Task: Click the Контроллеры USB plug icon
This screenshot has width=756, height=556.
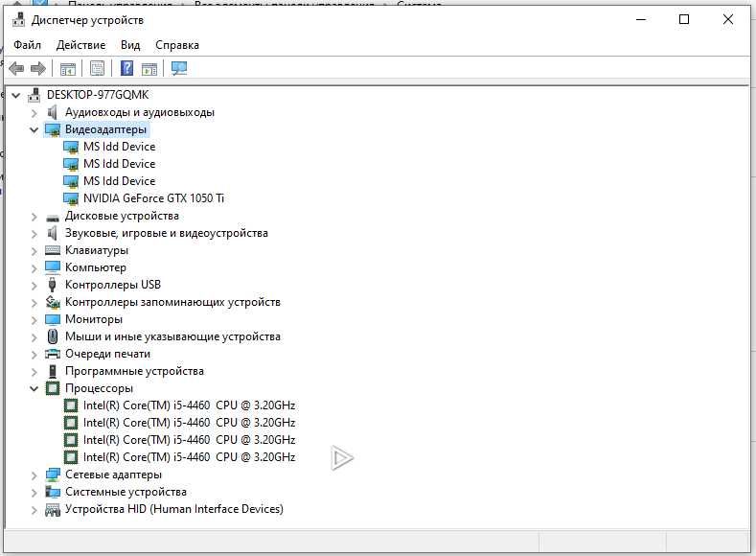Action: pos(53,285)
